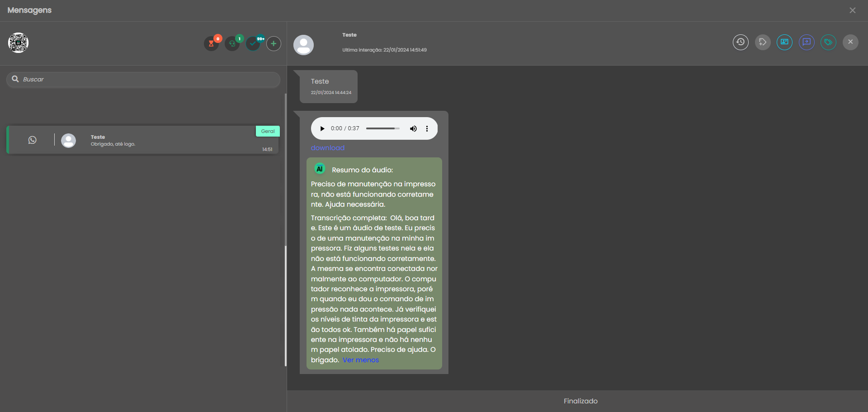Click the Mensagens window title
Viewport: 868px width, 412px height.
point(29,10)
